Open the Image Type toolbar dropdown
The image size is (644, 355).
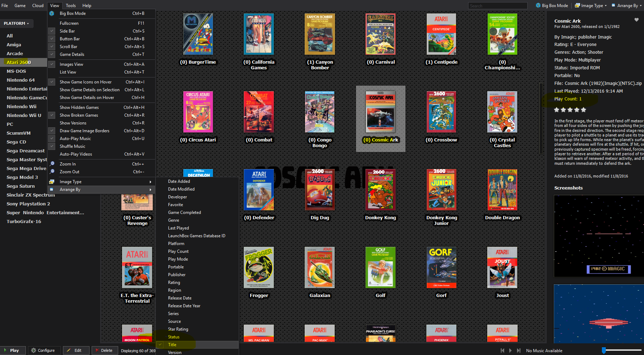(591, 5)
